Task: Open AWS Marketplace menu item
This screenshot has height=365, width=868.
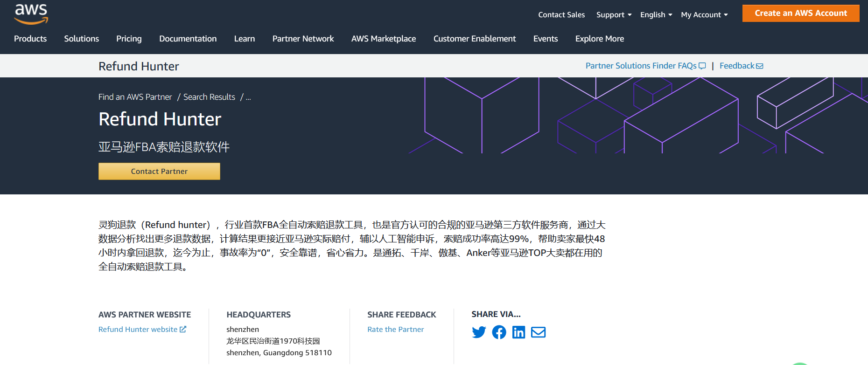Action: (384, 39)
